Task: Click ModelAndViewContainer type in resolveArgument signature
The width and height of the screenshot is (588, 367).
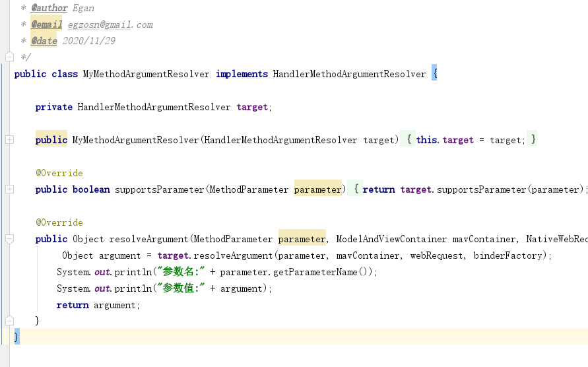Action: pos(391,239)
